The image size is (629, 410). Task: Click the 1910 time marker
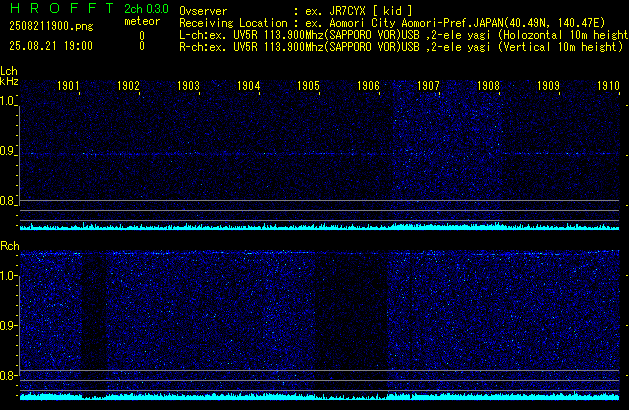click(608, 86)
